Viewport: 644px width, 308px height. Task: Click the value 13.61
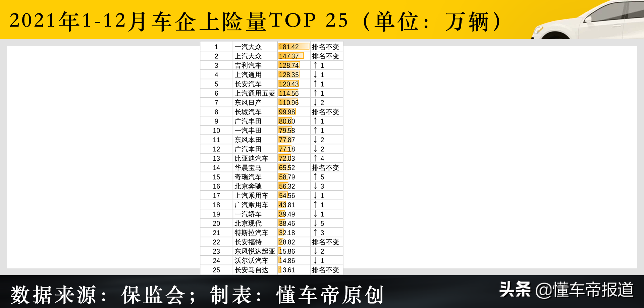(x=287, y=270)
